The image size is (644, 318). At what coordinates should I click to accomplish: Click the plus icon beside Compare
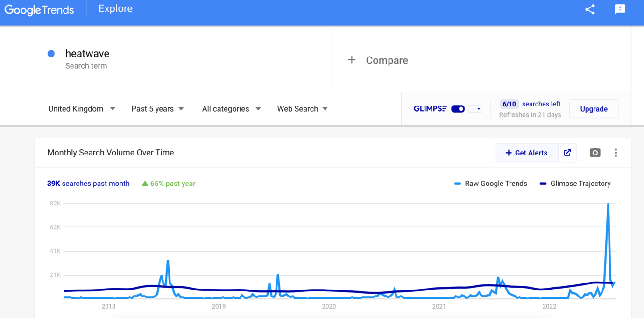(x=352, y=60)
